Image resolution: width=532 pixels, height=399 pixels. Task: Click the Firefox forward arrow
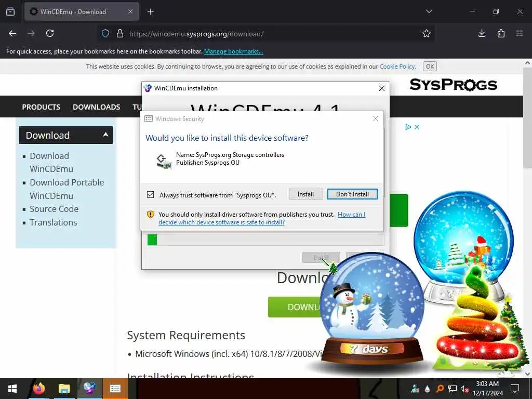(x=31, y=33)
